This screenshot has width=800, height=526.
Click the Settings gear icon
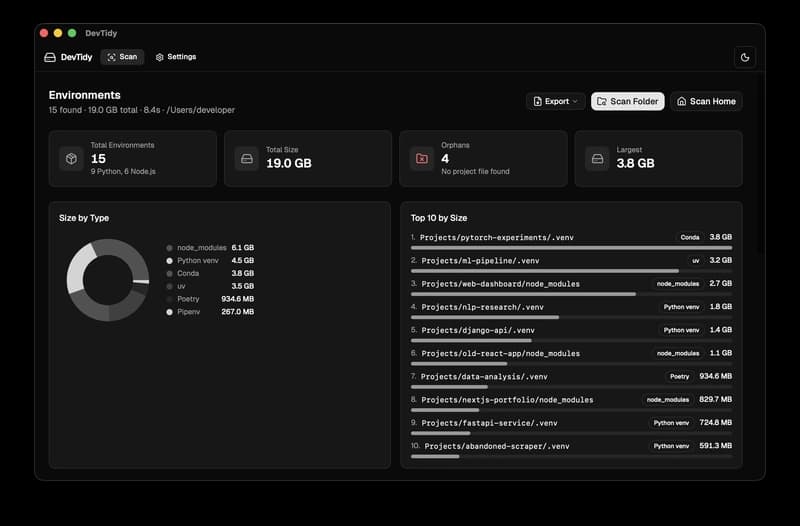[160, 57]
